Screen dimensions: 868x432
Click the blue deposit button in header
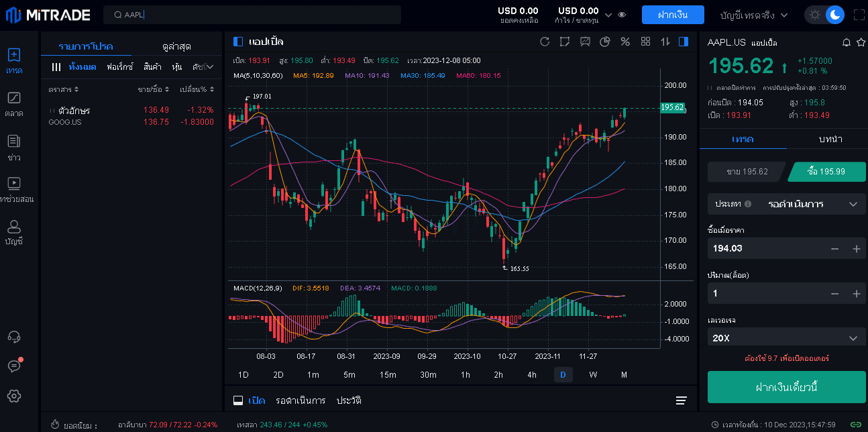pos(673,15)
